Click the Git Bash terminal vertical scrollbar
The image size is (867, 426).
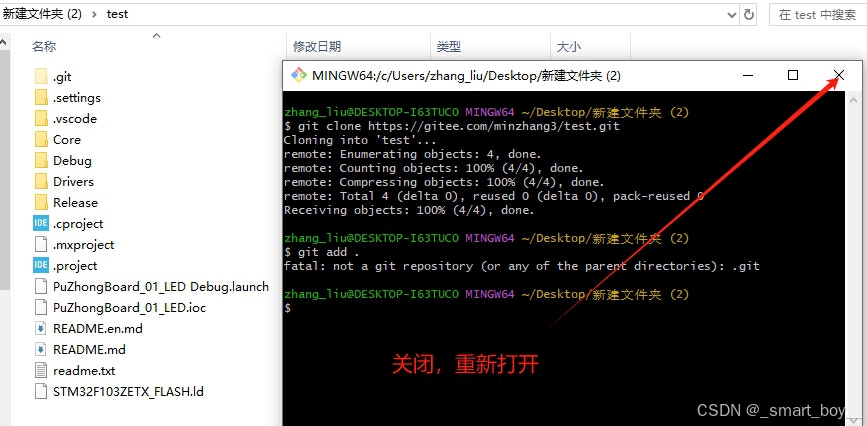[854, 258]
